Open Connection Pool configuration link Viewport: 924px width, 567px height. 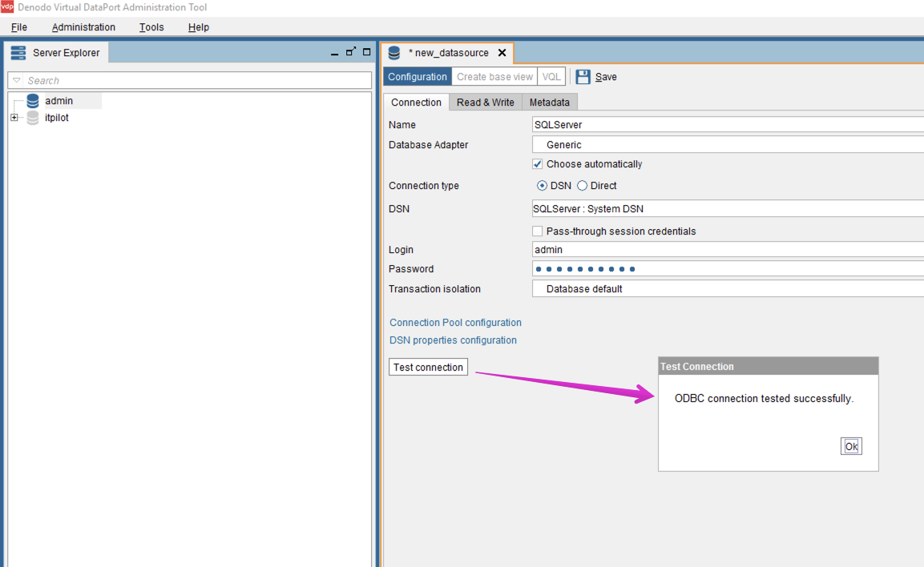[x=455, y=323]
